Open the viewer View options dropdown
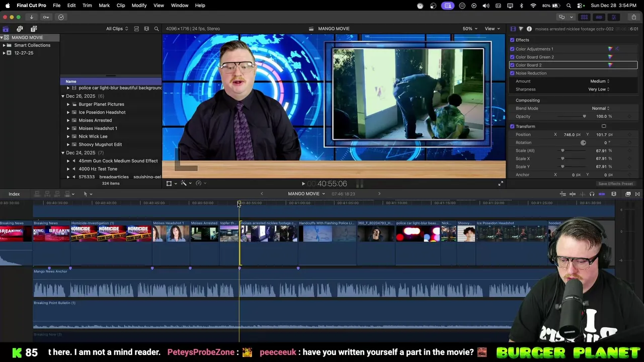The height and width of the screenshot is (362, 644). point(492,29)
